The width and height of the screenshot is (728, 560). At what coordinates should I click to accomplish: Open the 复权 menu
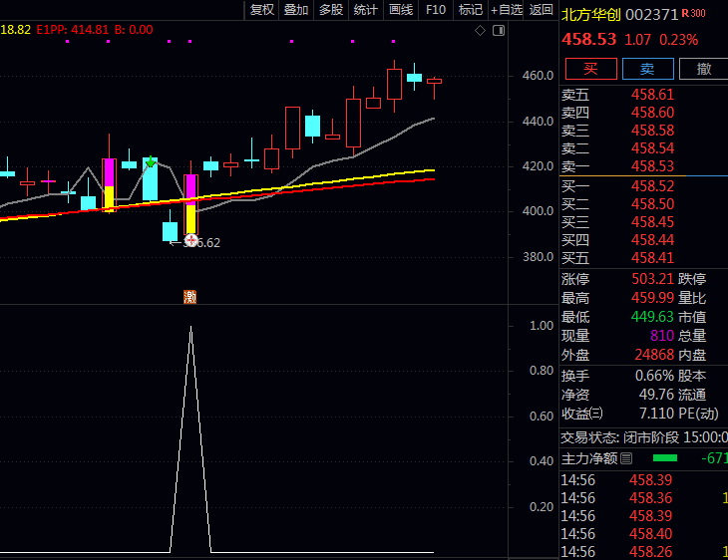pos(262,10)
